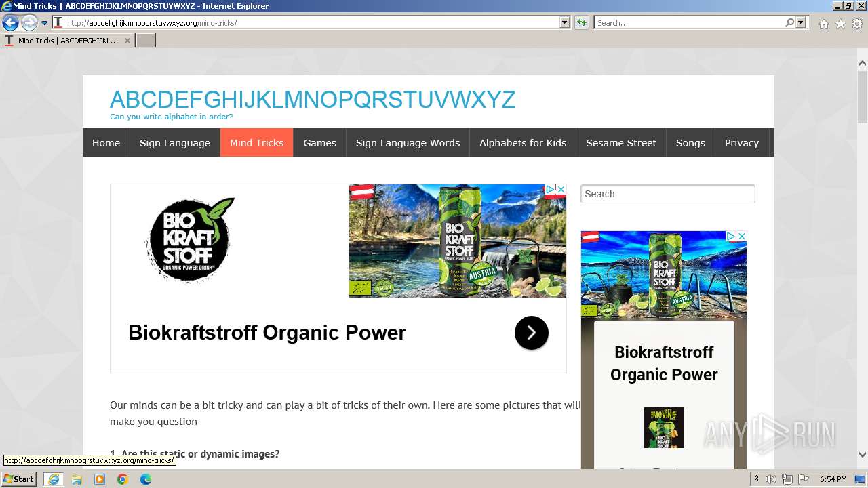Viewport: 868px width, 488px height.
Task: Click the sidebar ad can image
Action: pyautogui.click(x=664, y=274)
